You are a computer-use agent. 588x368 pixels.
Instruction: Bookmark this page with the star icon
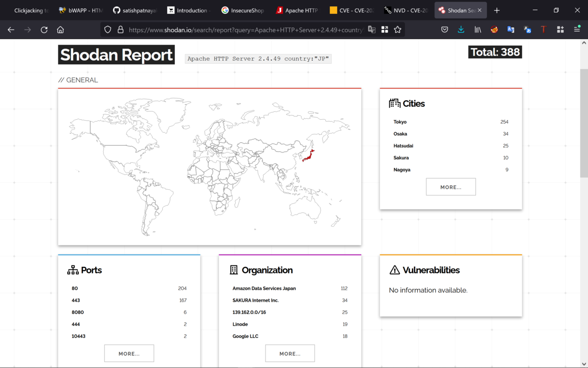[397, 30]
